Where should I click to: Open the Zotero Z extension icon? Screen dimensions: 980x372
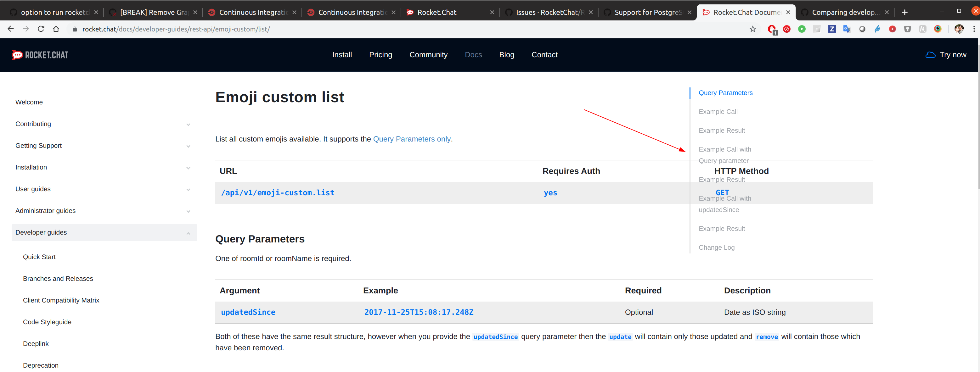(x=832, y=29)
